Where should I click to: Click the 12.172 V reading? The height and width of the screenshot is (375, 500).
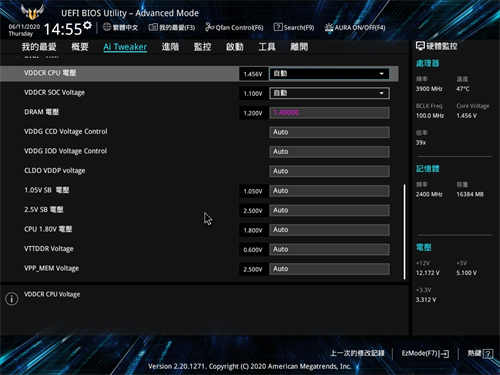tap(428, 273)
